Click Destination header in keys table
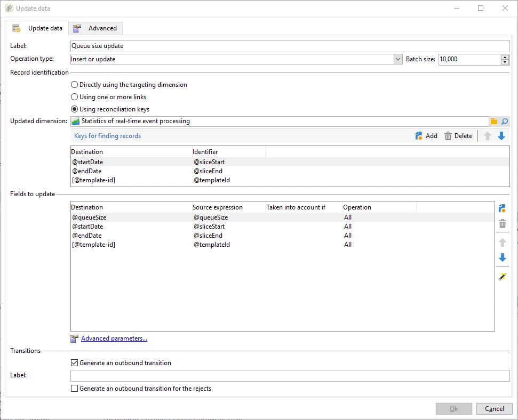 click(131, 151)
